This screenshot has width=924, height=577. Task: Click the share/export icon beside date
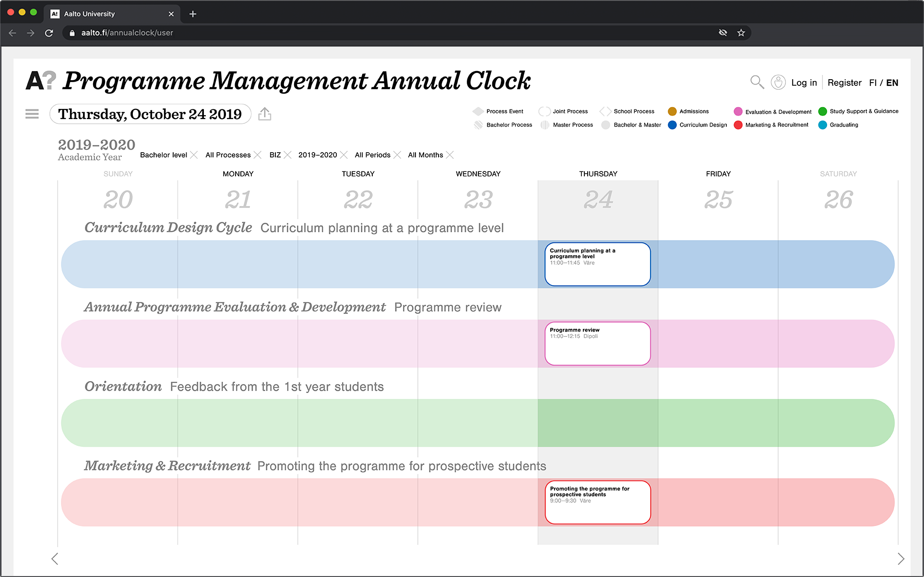click(x=265, y=114)
